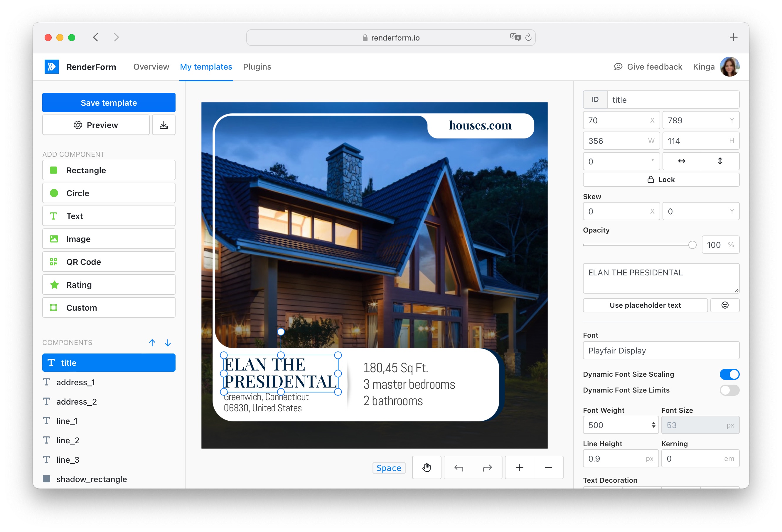782x532 pixels.
Task: Click the X position field
Action: pyautogui.click(x=621, y=120)
